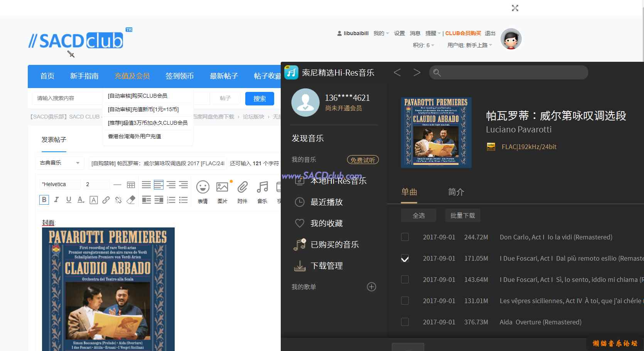Open the Helvetica font family dropdown
This screenshot has height=351, width=644.
[60, 184]
